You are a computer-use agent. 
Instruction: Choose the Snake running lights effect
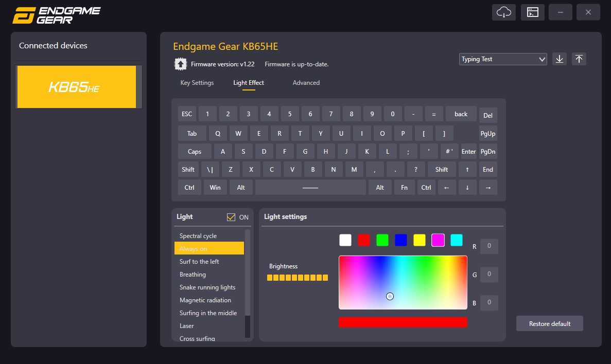pyautogui.click(x=210, y=287)
